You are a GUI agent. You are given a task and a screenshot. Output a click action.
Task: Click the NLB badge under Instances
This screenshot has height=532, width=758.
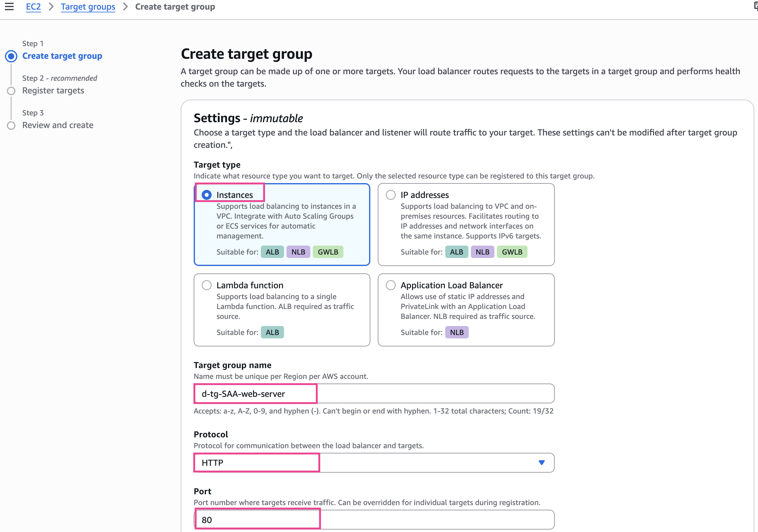click(x=298, y=252)
